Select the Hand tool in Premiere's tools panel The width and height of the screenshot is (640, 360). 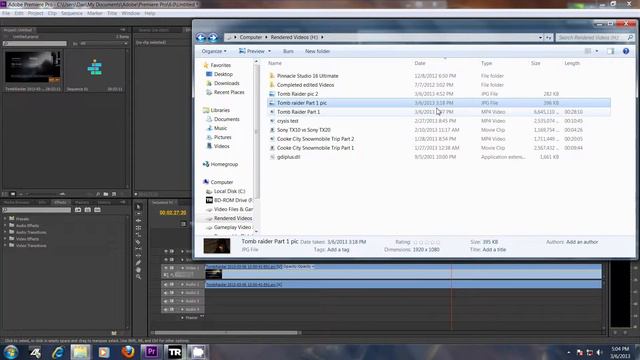pyautogui.click(x=138, y=270)
